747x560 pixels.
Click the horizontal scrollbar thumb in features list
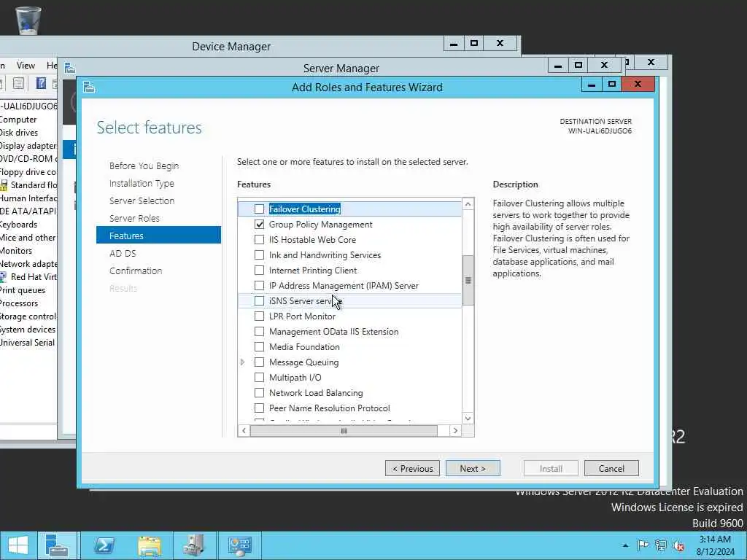[344, 430]
